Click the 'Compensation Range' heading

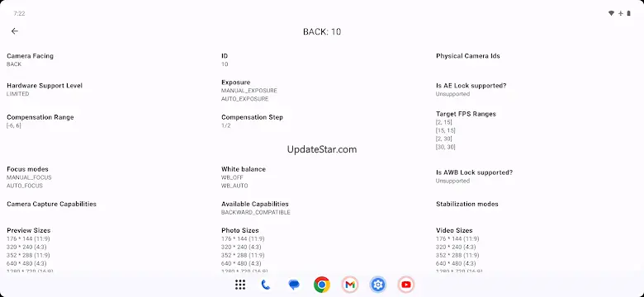[40, 117]
